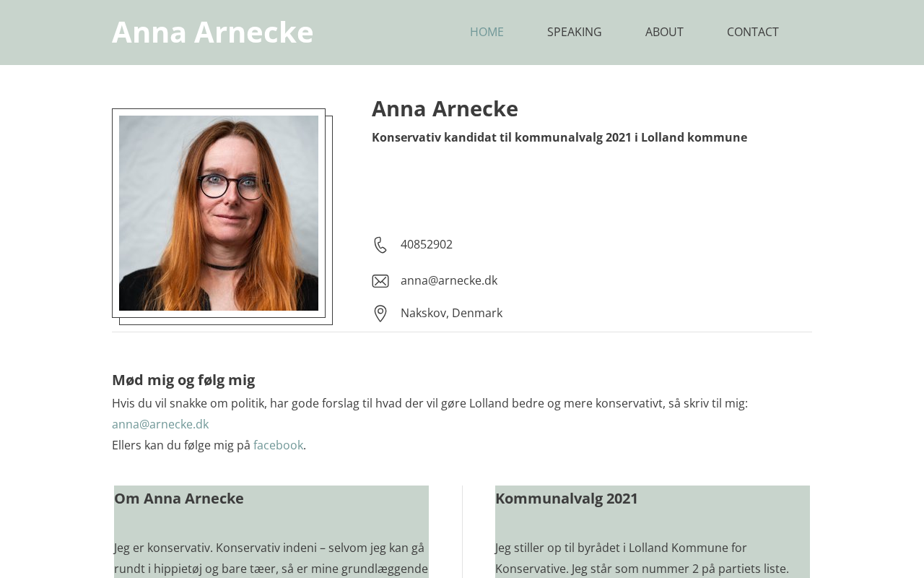Viewport: 924px width, 578px height.
Task: Click email address beside envelope icon
Action: 449,280
